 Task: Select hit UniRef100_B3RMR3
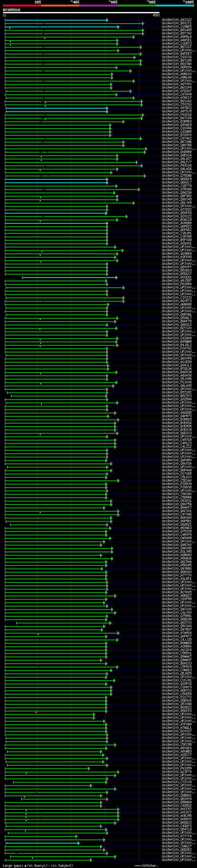click(177, 122)
